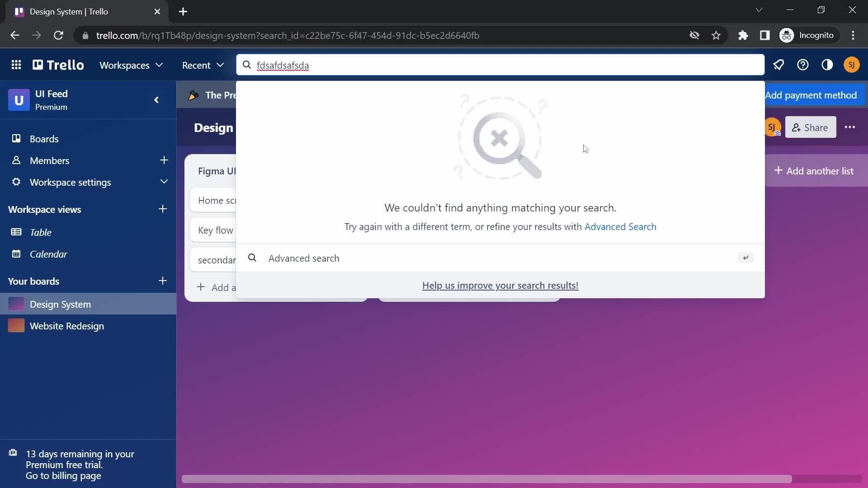Select the Calendar workspace view
Screen dimensions: 868x488
click(49, 254)
